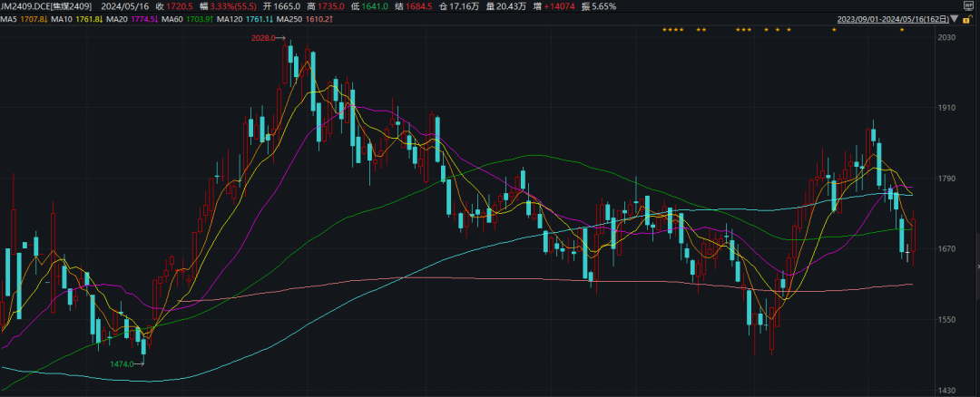Select the MA60 indicator label
The height and width of the screenshot is (397, 980).
pyautogui.click(x=171, y=19)
